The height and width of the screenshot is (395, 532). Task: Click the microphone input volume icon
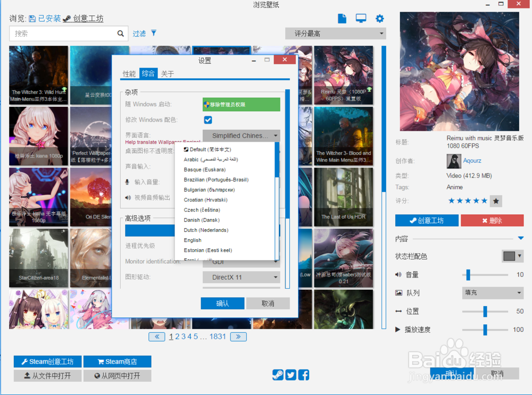127,182
